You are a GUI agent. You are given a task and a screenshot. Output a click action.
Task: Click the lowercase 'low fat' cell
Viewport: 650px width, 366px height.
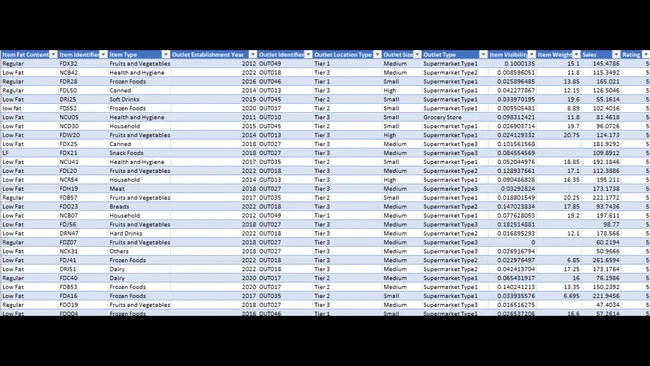coord(29,108)
